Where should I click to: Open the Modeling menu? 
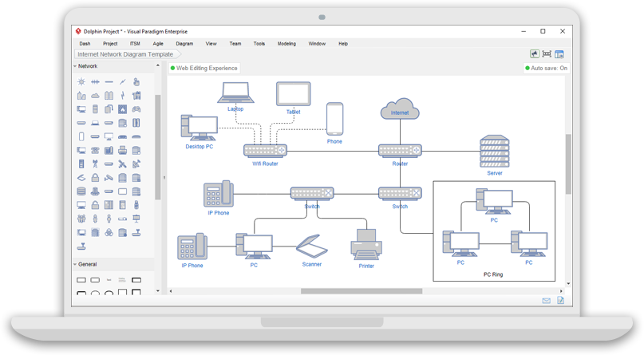click(x=286, y=44)
